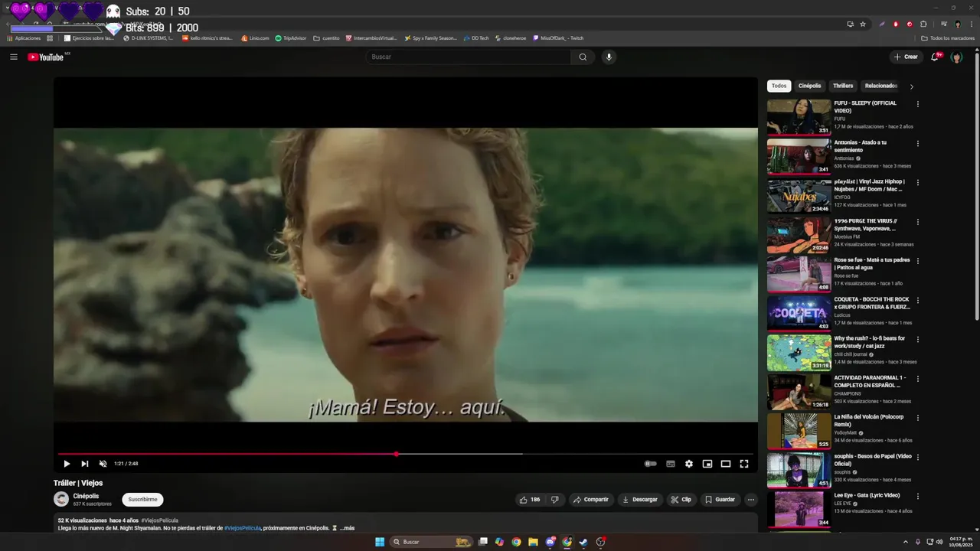The image size is (980, 551).
Task: Make the video fullscreen
Action: (x=744, y=464)
